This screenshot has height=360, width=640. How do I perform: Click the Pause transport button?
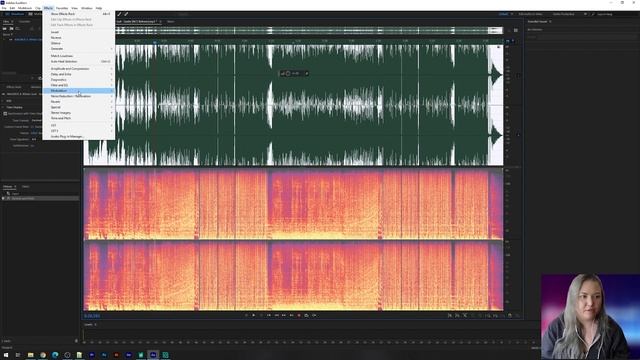(x=261, y=315)
